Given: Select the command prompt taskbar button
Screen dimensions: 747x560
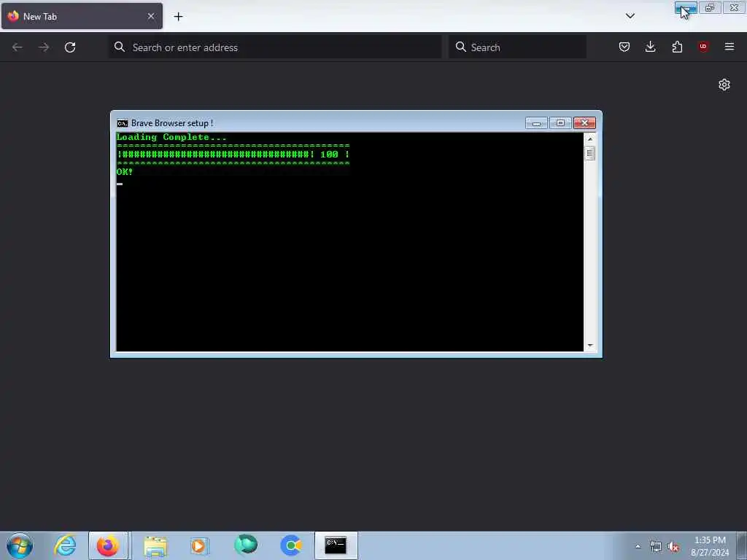Looking at the screenshot, I should 336,545.
